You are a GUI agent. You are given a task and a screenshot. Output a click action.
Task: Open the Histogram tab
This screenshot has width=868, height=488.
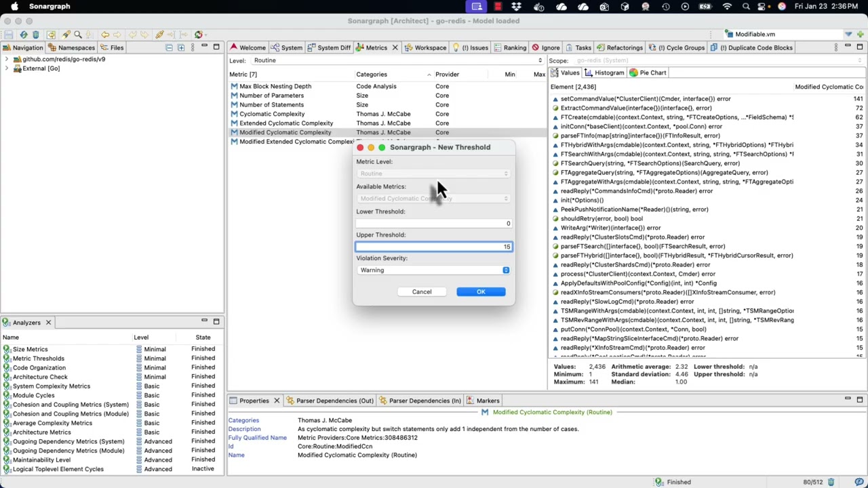604,73
